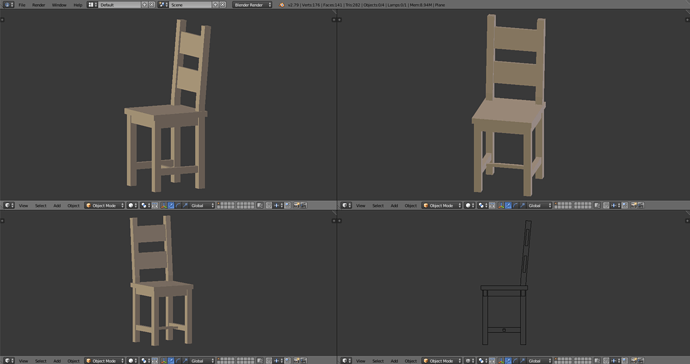Screen dimensions: 690x364
Task: Open Object Mode dropdown in top-left viewport
Action: point(104,205)
